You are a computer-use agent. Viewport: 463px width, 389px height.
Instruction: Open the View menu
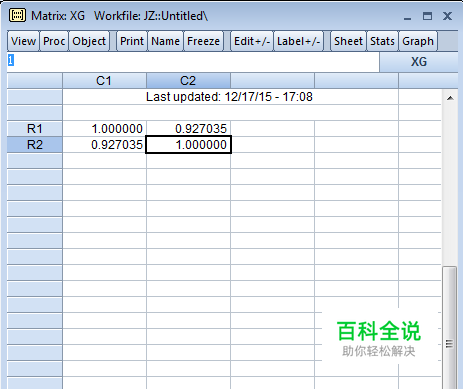pos(23,41)
